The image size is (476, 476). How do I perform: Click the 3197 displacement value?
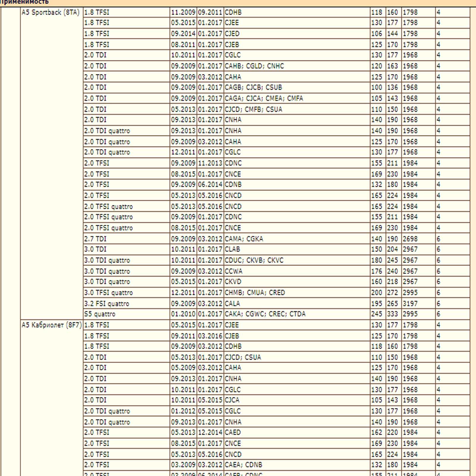(x=410, y=304)
